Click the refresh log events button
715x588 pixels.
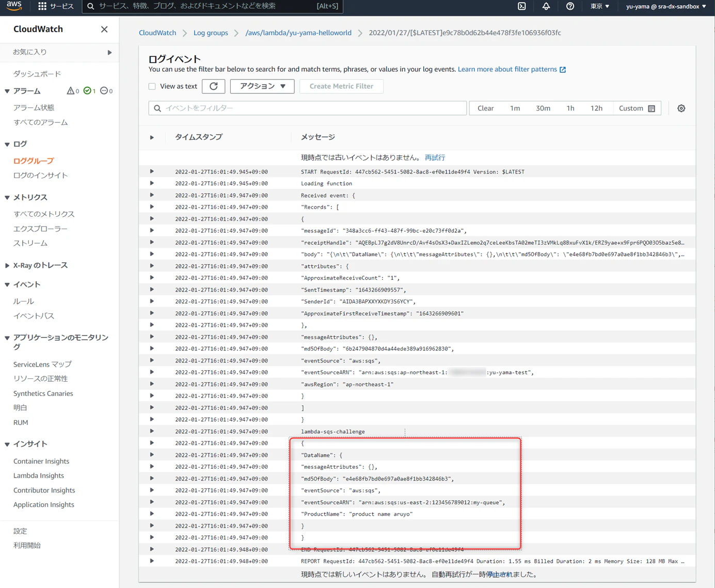coord(214,86)
